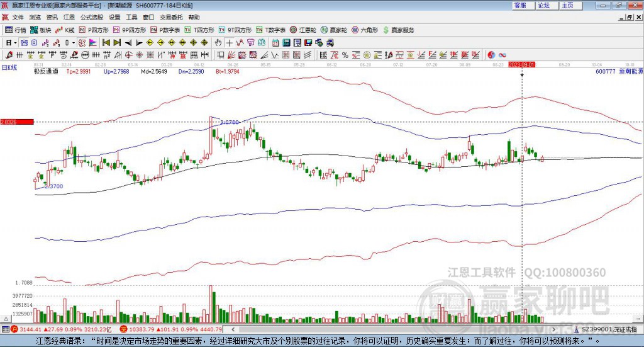The image size is (644, 347).
Task: Click the pink flag chart icon
Action: [93, 43]
